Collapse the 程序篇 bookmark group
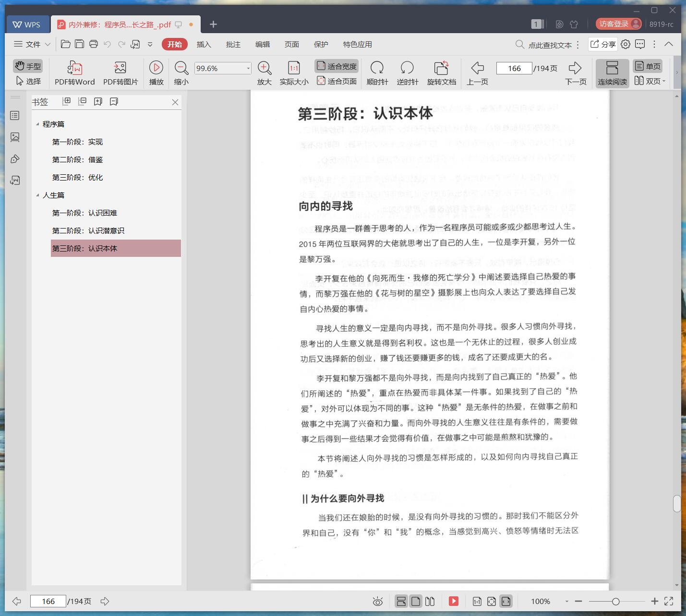Screen dimensions: 686x616 coord(38,124)
